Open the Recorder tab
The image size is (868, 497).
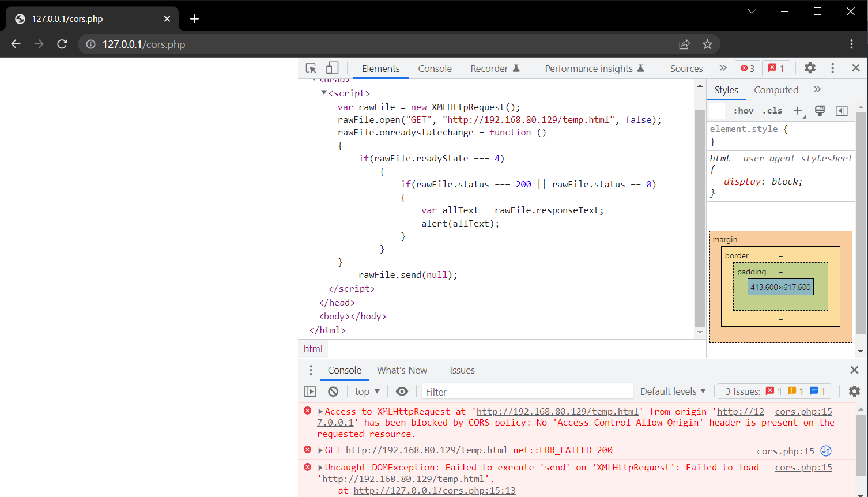tap(495, 69)
